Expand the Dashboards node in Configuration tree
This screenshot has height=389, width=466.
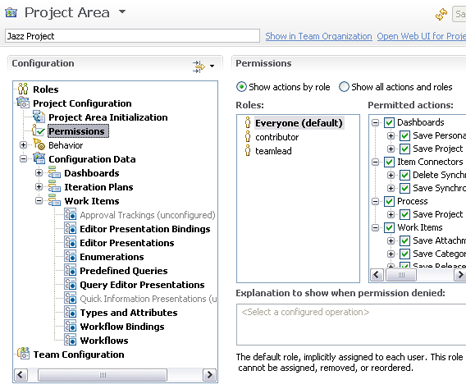[x=39, y=173]
